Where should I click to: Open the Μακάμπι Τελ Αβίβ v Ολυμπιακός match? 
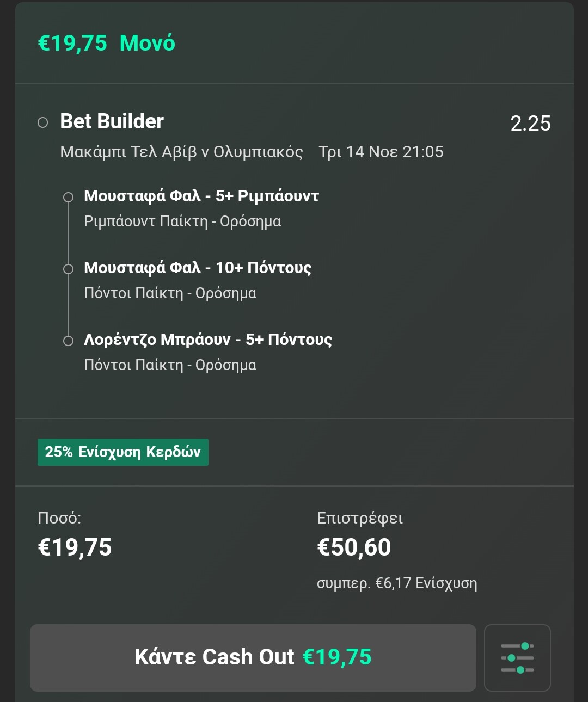coord(181,152)
